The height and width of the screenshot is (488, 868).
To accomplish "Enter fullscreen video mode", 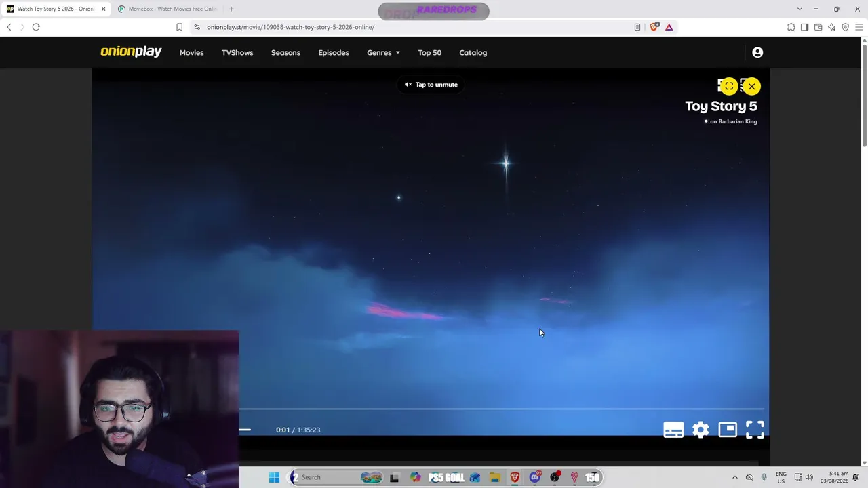I will click(755, 430).
